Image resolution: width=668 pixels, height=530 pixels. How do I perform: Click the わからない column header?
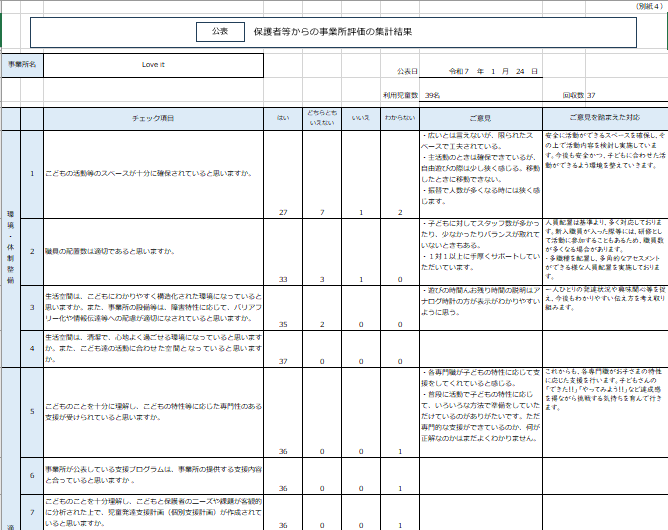coord(399,118)
